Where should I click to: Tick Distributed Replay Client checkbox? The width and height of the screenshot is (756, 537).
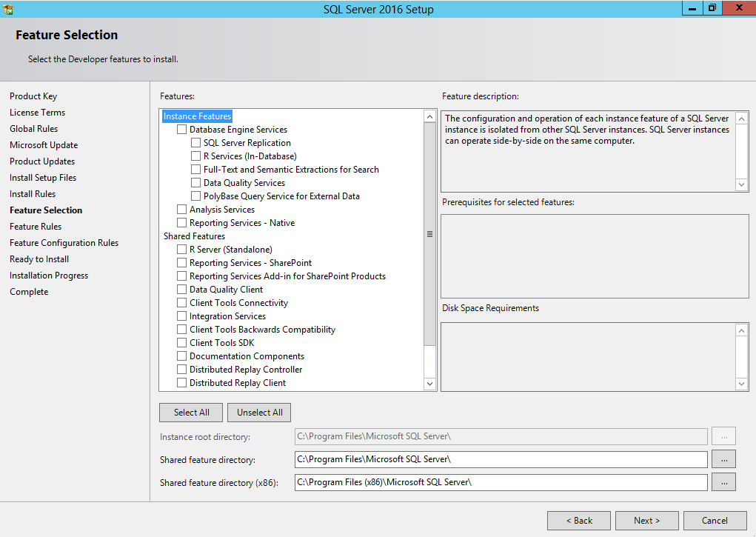click(x=181, y=383)
